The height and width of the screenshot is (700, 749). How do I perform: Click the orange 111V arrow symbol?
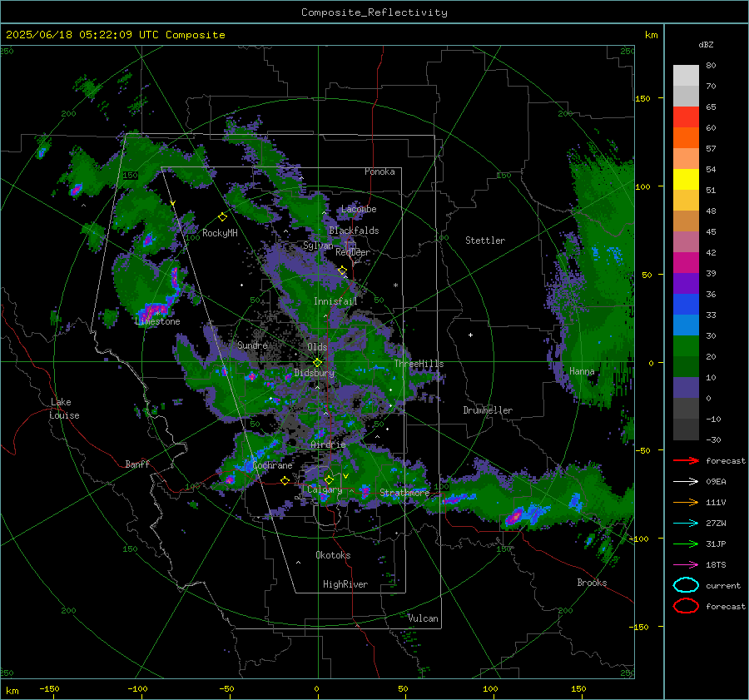(x=686, y=502)
